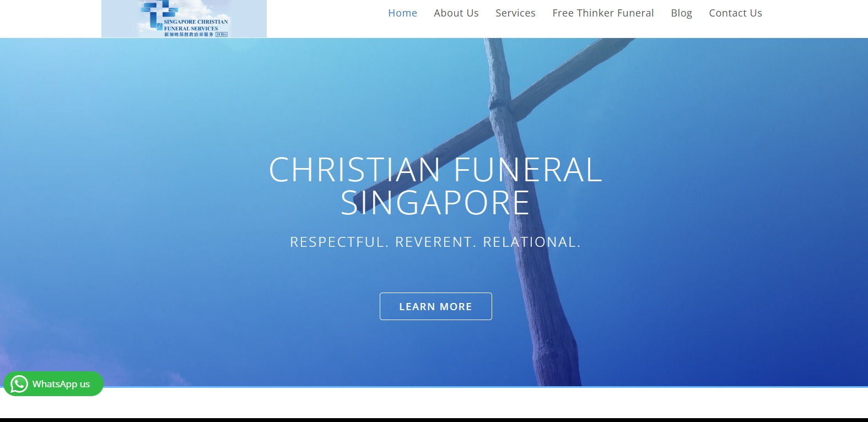Screen dimensions: 868x422
Task: Click the black bar at page bottom
Action: 434,420
